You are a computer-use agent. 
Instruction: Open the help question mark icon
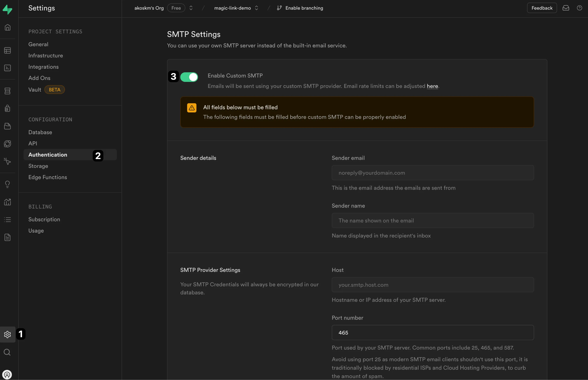click(579, 8)
